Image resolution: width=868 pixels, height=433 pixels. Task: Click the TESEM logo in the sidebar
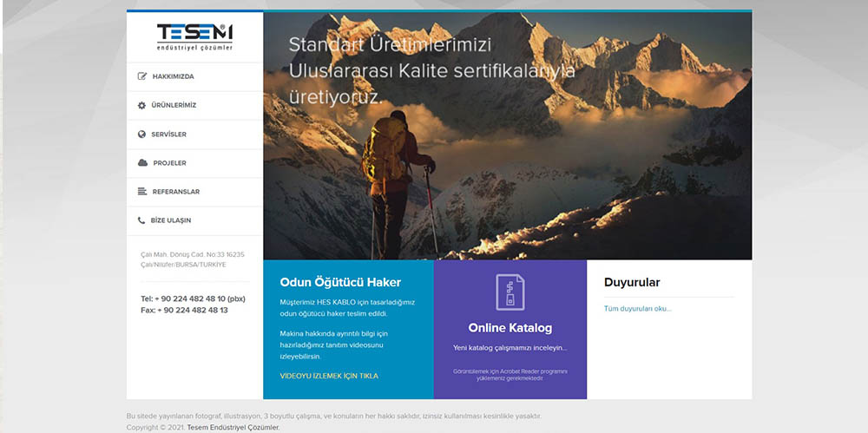(x=194, y=36)
